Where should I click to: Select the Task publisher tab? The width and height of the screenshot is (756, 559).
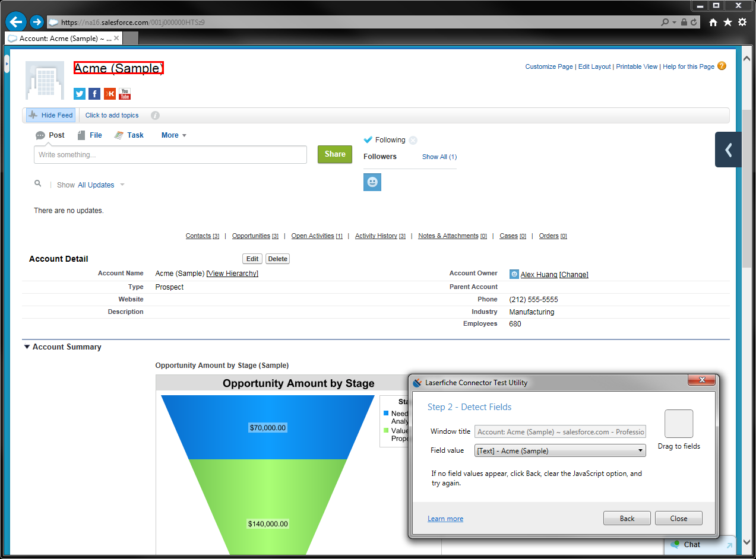point(129,135)
